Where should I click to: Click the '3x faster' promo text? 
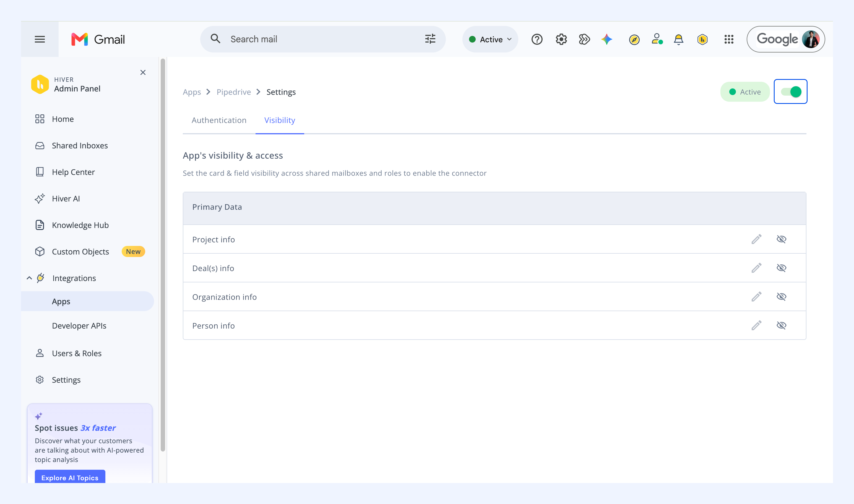point(98,428)
